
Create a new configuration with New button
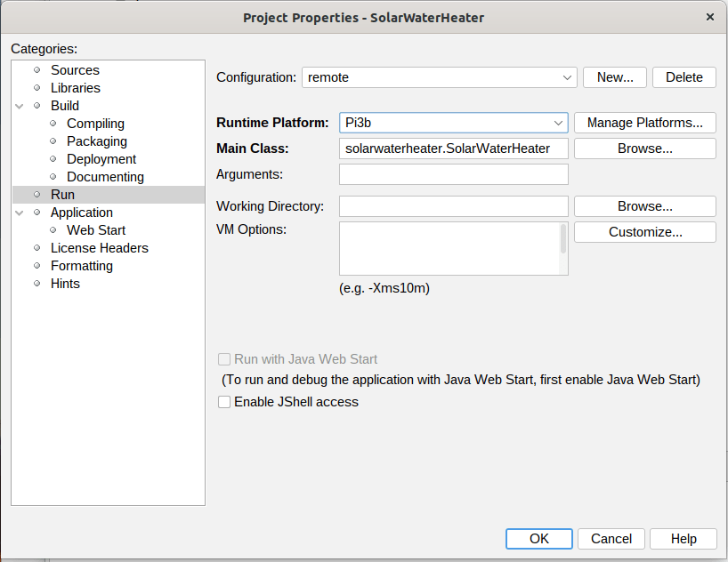pos(614,77)
